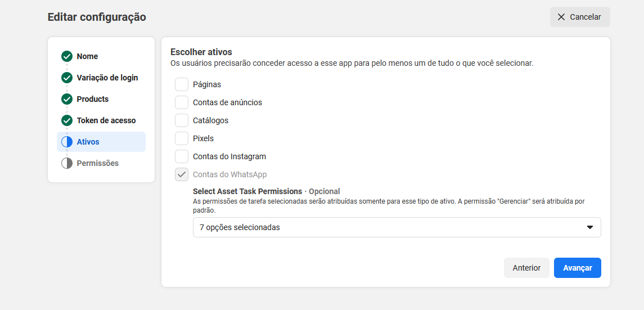Click the checkmark icon next to Variação de login
The width and height of the screenshot is (644, 310).
(67, 78)
